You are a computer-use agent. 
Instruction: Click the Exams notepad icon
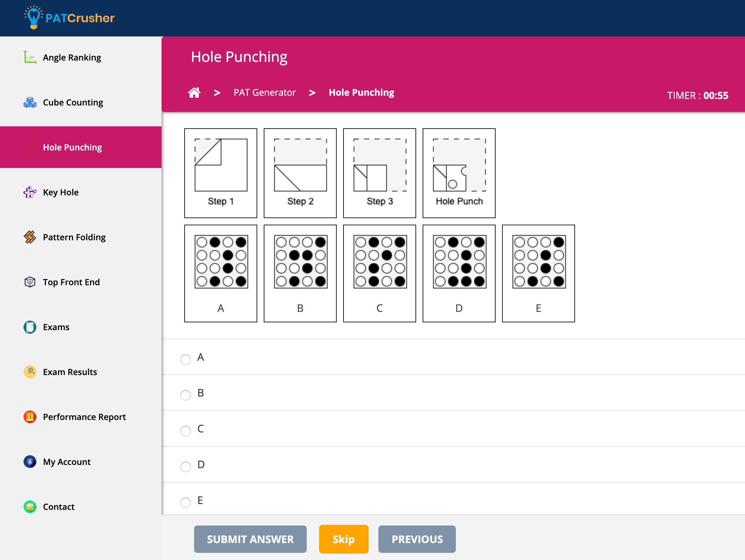(x=30, y=327)
